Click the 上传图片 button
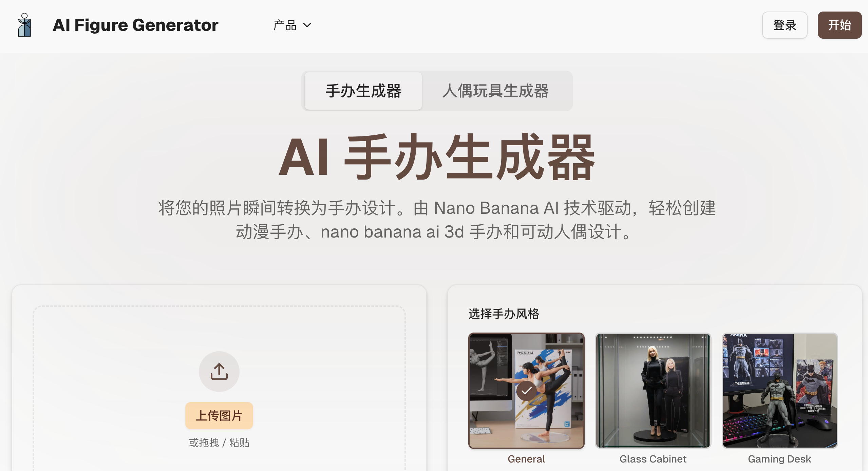The width and height of the screenshot is (868, 471). click(x=219, y=416)
